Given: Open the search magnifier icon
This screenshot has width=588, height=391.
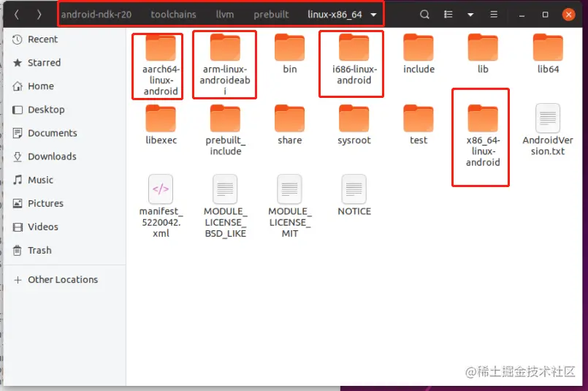Looking at the screenshot, I should pos(424,15).
